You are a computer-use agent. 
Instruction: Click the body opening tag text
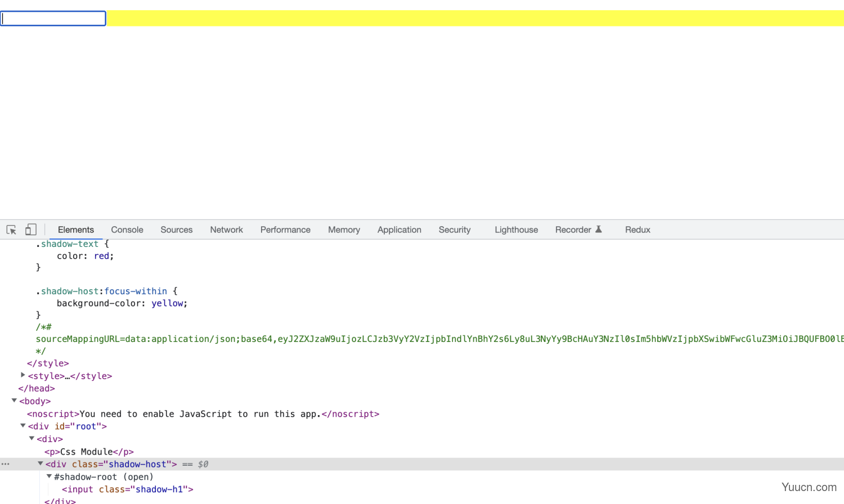pyautogui.click(x=35, y=402)
